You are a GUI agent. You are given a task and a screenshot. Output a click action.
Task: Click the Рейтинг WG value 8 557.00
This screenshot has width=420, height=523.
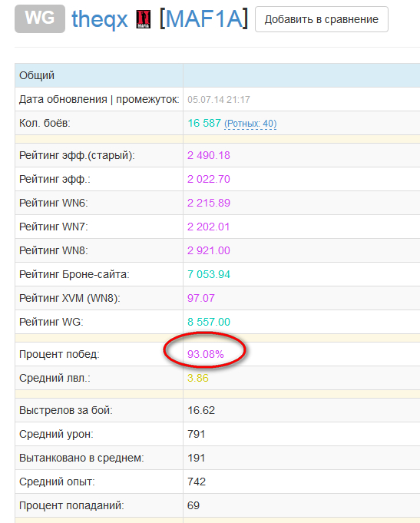pyautogui.click(x=209, y=322)
